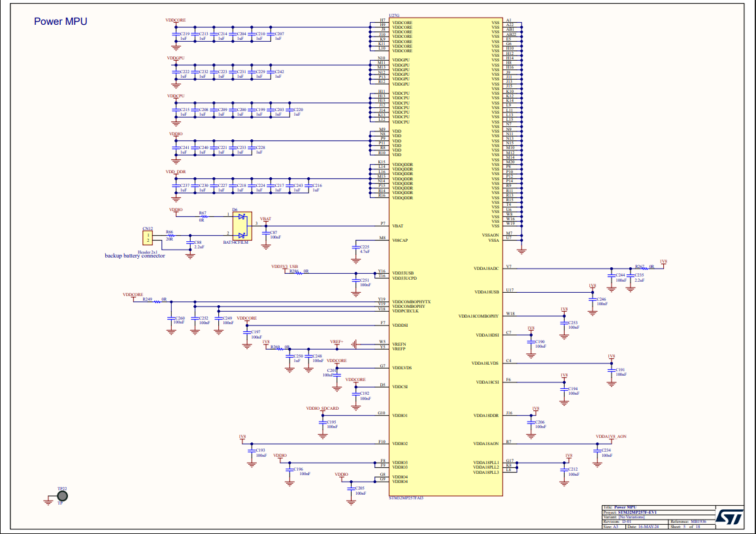Click the R67 resistor symbol
Image resolution: width=756 pixels, height=534 pixels.
(x=203, y=216)
